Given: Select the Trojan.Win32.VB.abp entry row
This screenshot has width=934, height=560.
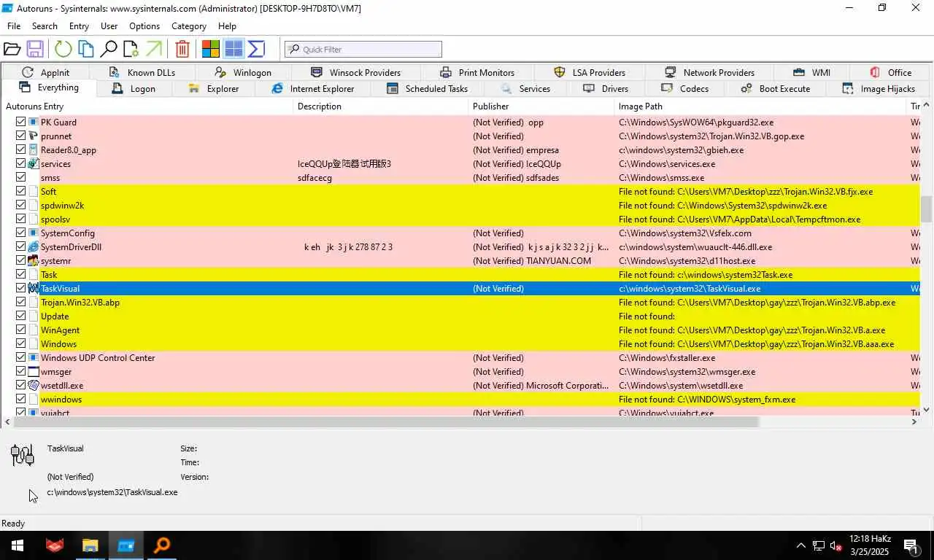Looking at the screenshot, I should (x=460, y=302).
